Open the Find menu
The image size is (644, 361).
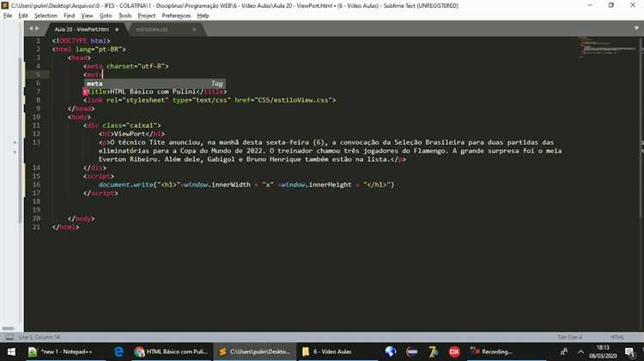pos(69,15)
